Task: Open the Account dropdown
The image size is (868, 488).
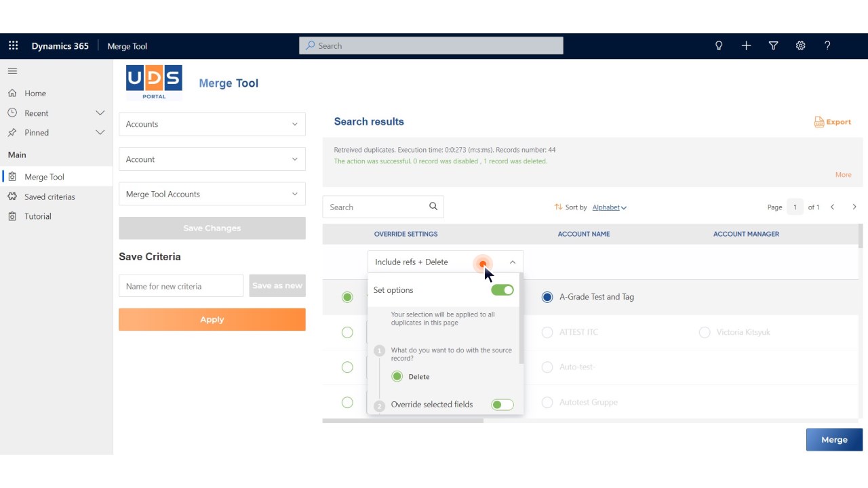Action: [x=212, y=159]
